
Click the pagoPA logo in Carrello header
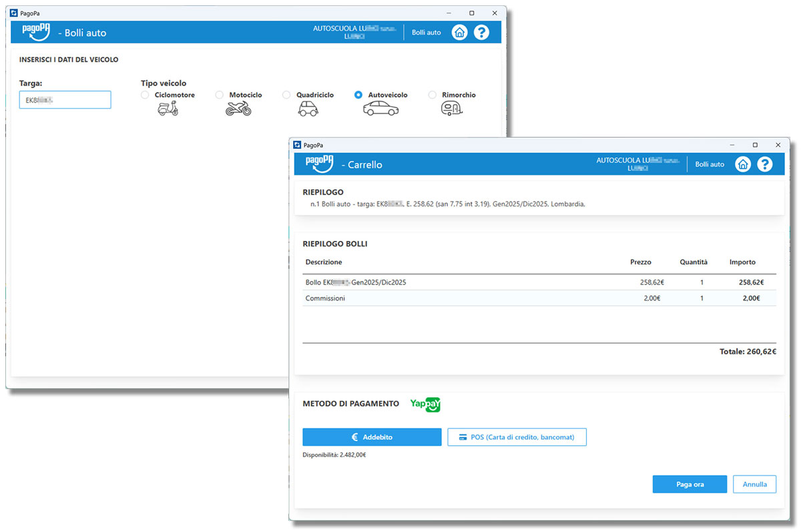(320, 163)
